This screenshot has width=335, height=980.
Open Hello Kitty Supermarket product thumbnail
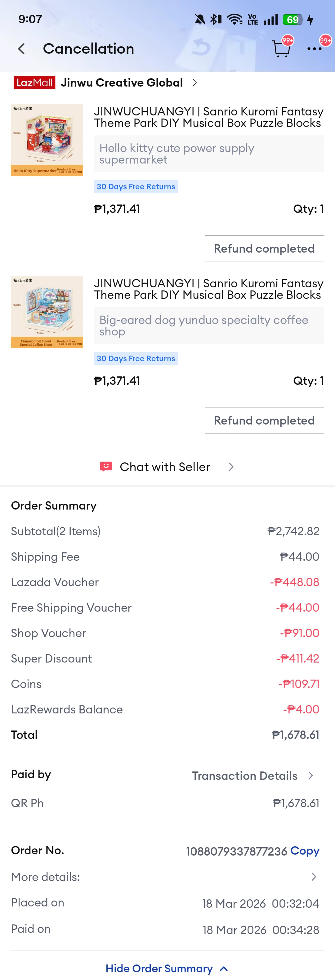click(47, 140)
